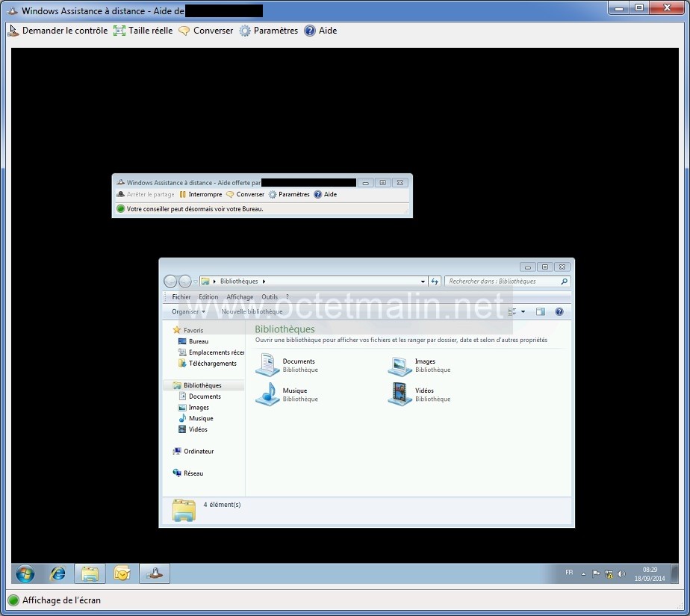The height and width of the screenshot is (616, 690).
Task: Select Bureau in the navigation pane
Action: pos(193,341)
